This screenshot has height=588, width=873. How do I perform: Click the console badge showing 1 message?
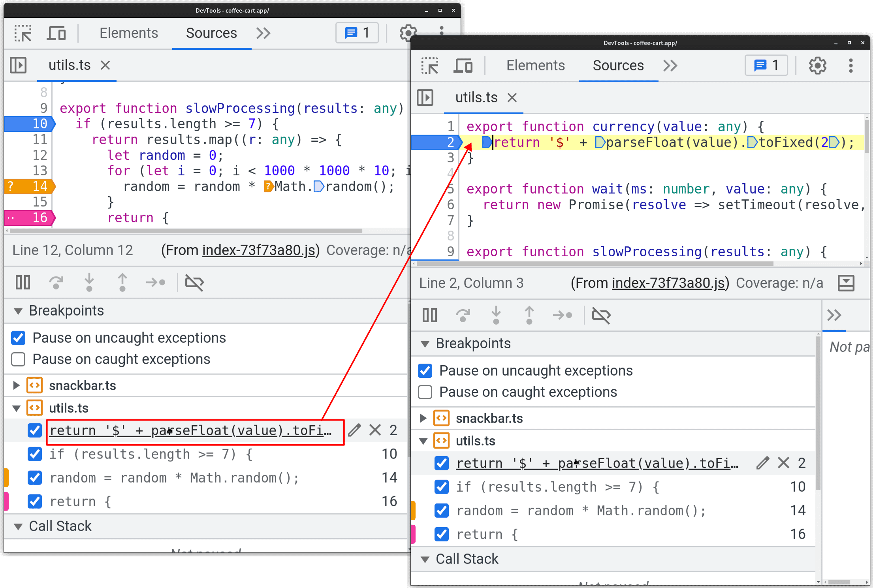(x=354, y=32)
